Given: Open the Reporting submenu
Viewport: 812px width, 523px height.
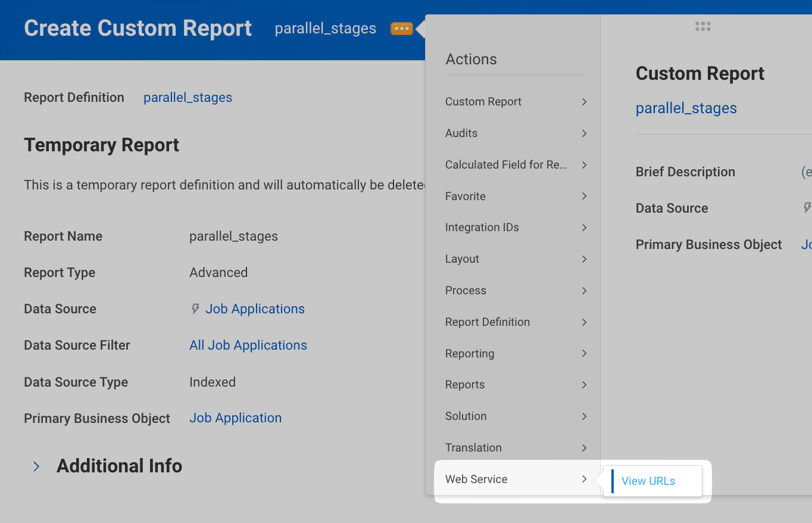Looking at the screenshot, I should (x=516, y=354).
